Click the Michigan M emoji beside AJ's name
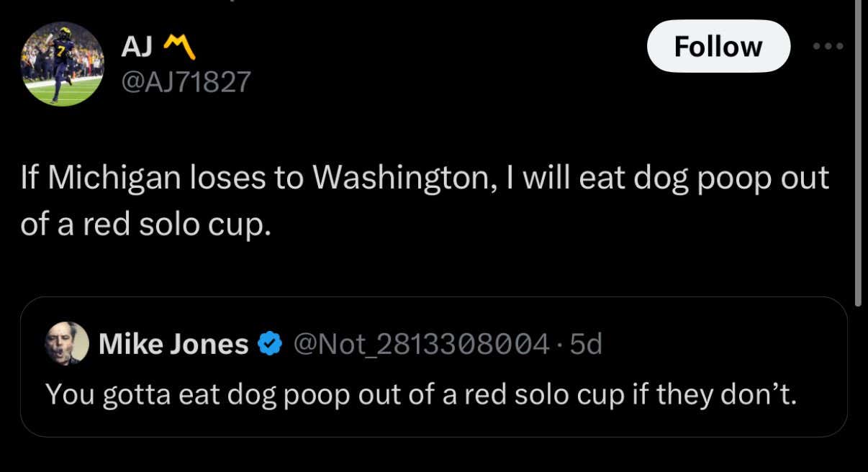 pyautogui.click(x=180, y=45)
